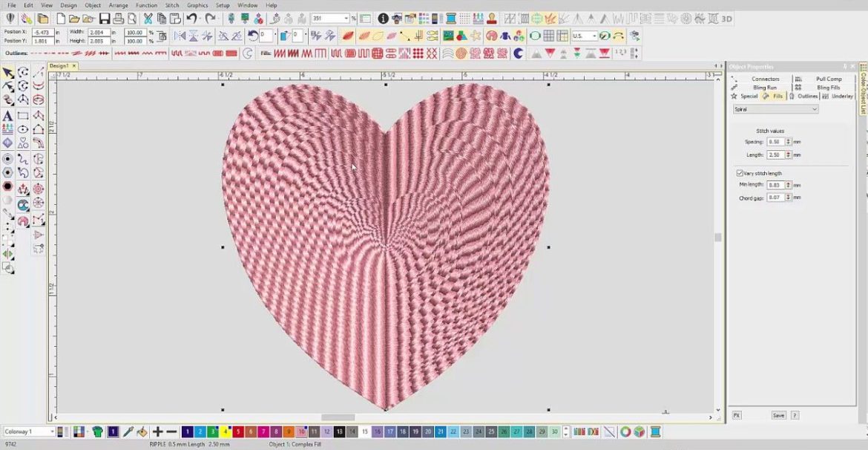
Task: Click the Save floppy disk icon
Action: tap(105, 19)
